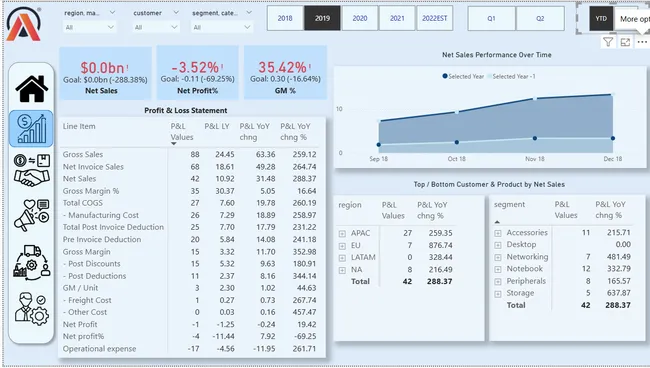Open the region, market dropdown
This screenshot has width=650, height=368.
click(x=90, y=27)
